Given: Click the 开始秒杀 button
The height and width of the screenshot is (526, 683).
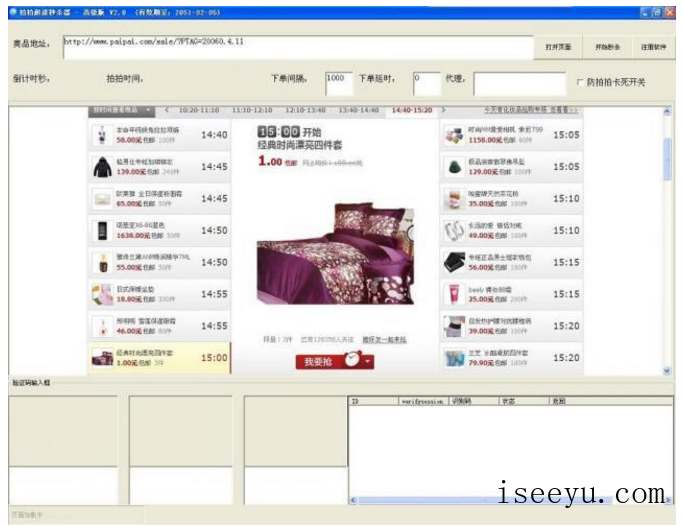Looking at the screenshot, I should (x=607, y=47).
